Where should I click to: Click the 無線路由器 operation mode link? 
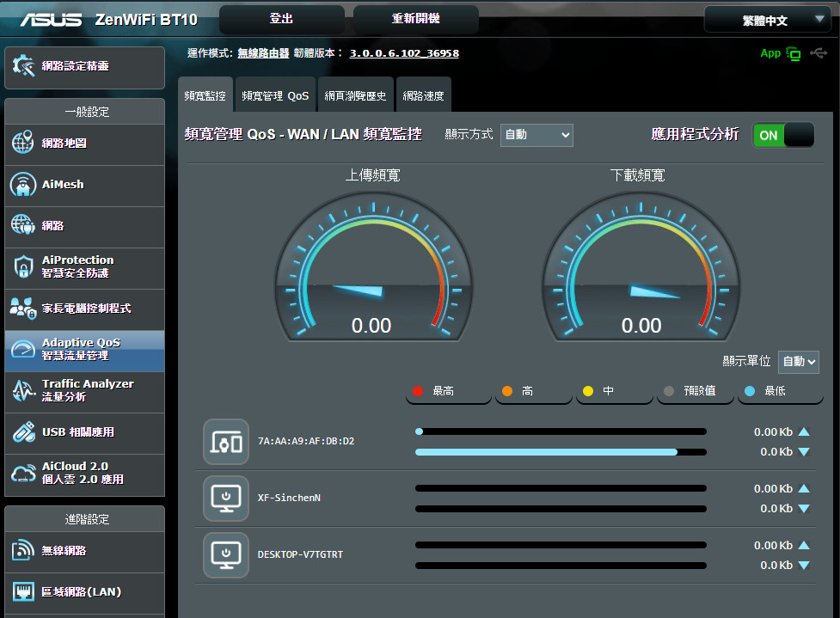263,53
